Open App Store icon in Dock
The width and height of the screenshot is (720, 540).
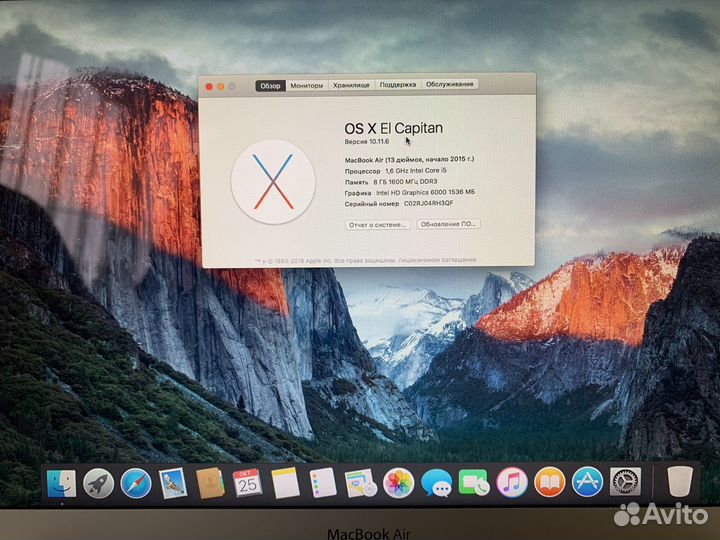tap(587, 482)
